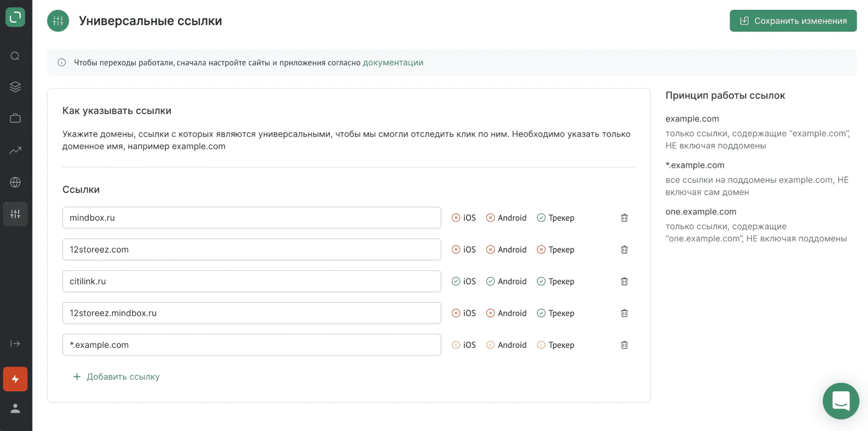Delete the 12storeez.com link row

(x=625, y=249)
